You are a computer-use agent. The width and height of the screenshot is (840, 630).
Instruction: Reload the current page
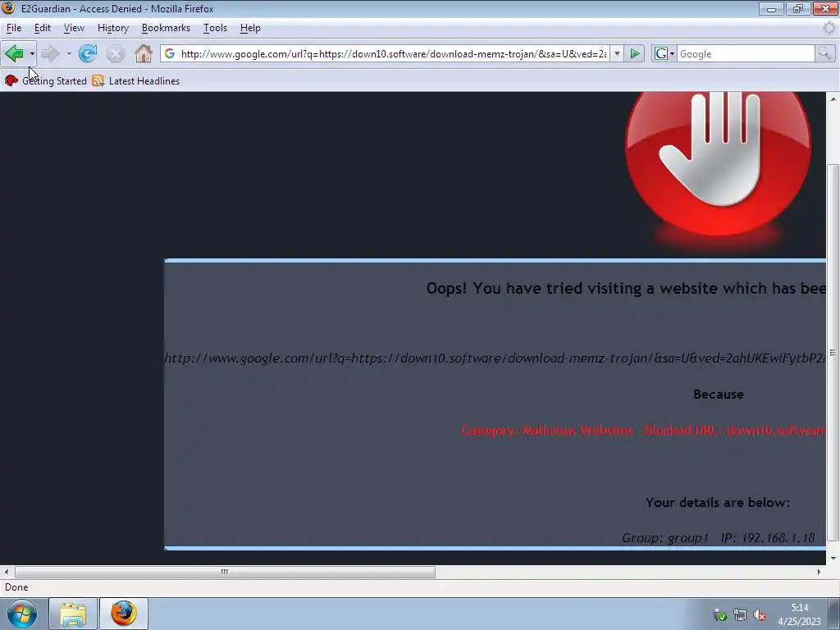88,53
